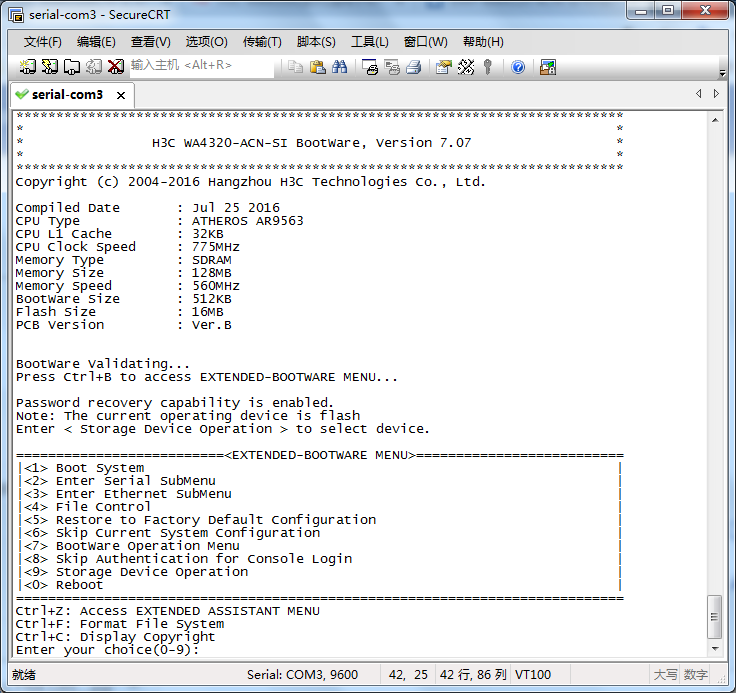
Task: Click the Print Selection icon
Action: (392, 67)
